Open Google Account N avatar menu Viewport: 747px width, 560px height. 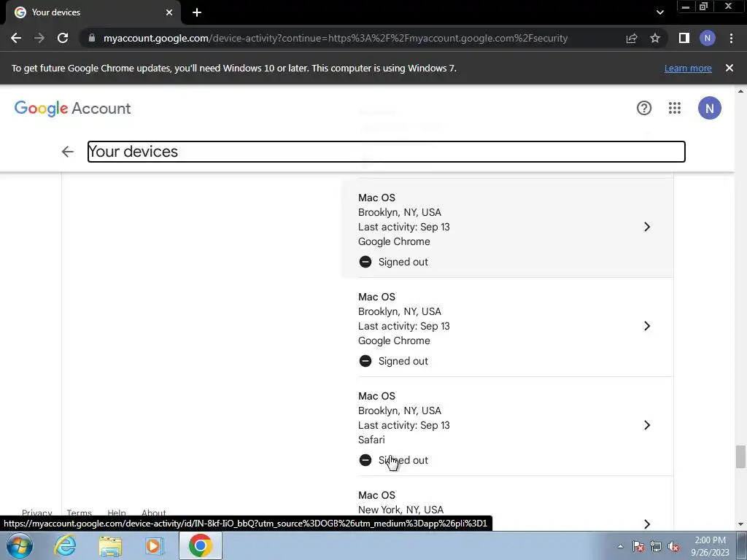point(709,108)
